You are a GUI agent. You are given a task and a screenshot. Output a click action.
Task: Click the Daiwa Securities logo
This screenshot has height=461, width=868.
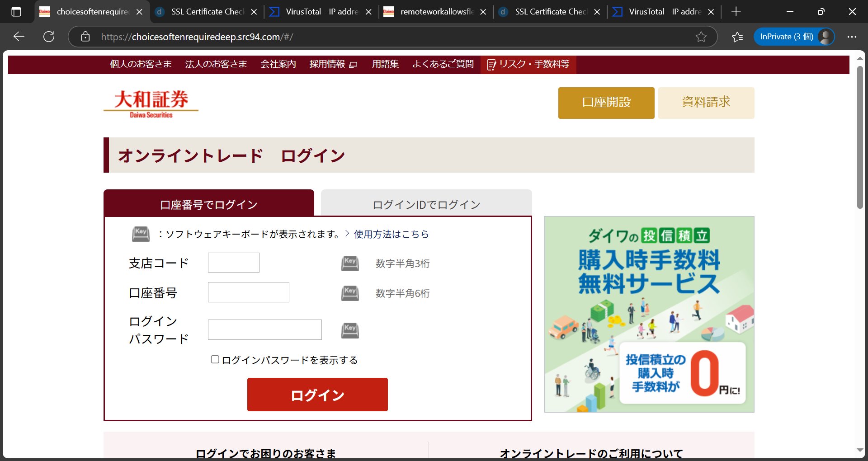tap(151, 103)
